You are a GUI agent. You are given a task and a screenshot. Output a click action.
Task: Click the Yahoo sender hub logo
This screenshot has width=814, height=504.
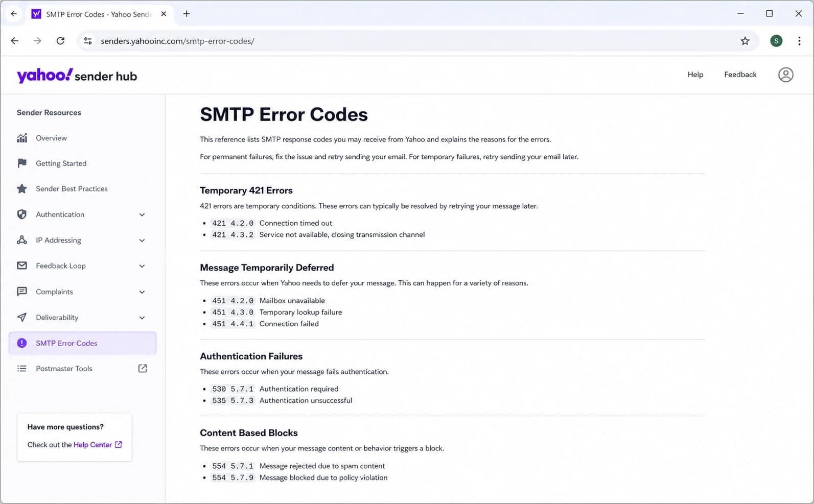[77, 76]
